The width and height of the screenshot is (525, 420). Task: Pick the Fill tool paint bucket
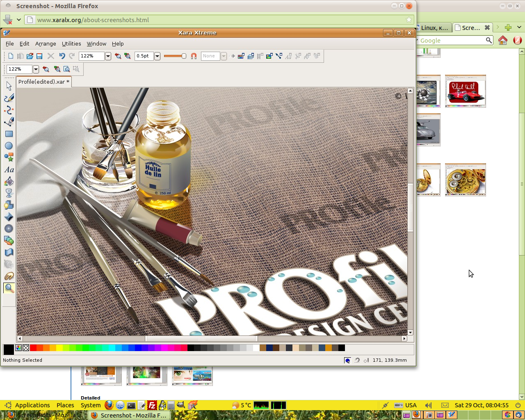tap(9, 181)
